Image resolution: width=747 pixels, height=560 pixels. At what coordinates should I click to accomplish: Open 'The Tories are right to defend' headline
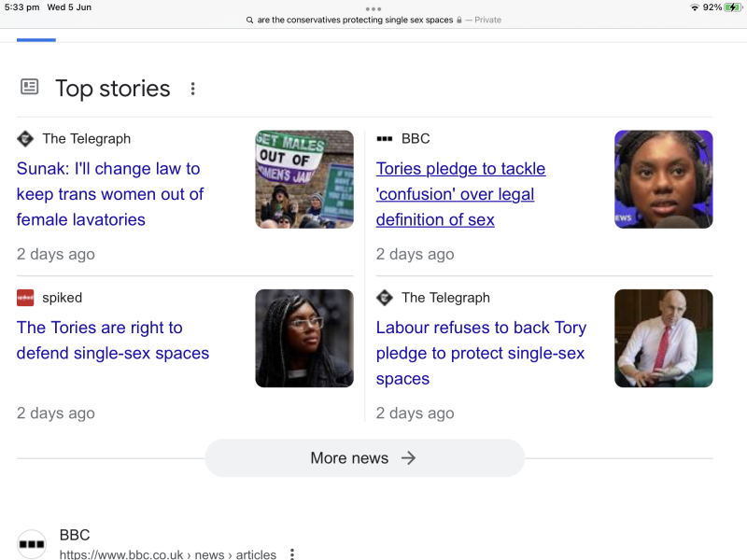[113, 340]
